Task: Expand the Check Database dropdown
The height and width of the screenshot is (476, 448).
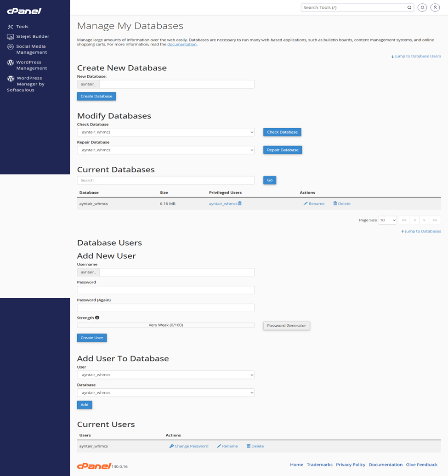Action: pyautogui.click(x=165, y=132)
